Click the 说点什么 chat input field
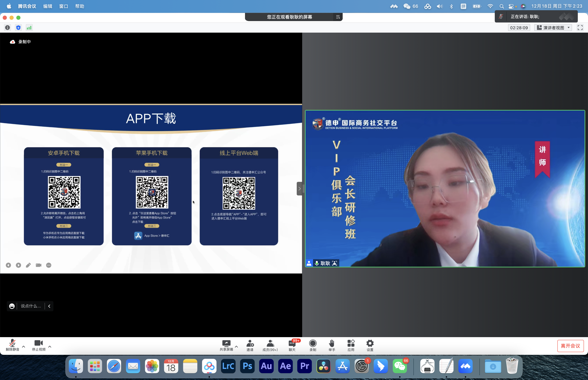The width and height of the screenshot is (588, 380). [x=31, y=306]
